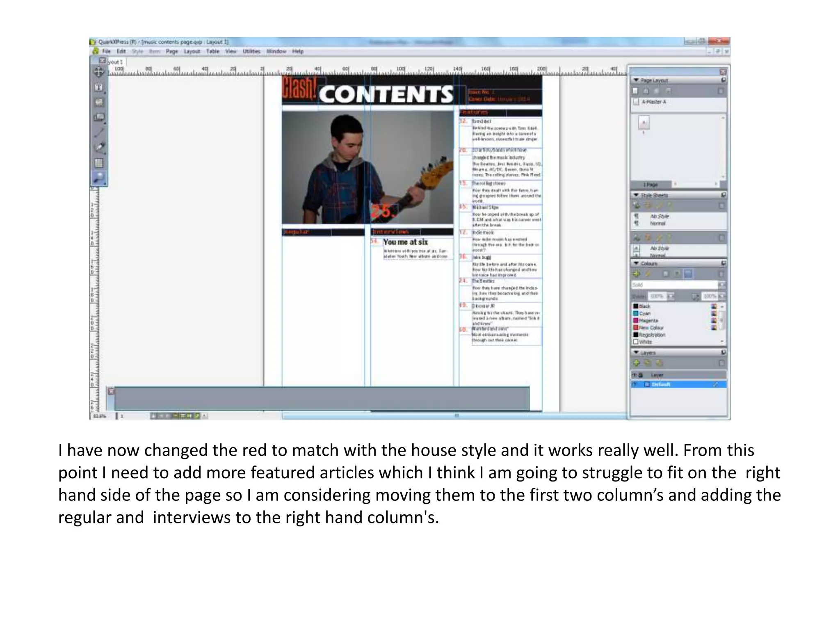Select the Default layer row
Viewport: 840px width, 630px height.
coord(678,384)
